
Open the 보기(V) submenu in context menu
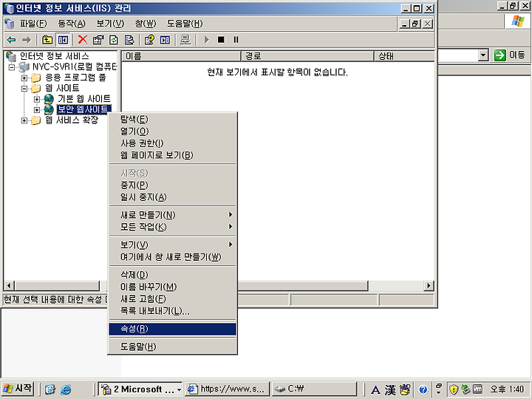coord(172,245)
